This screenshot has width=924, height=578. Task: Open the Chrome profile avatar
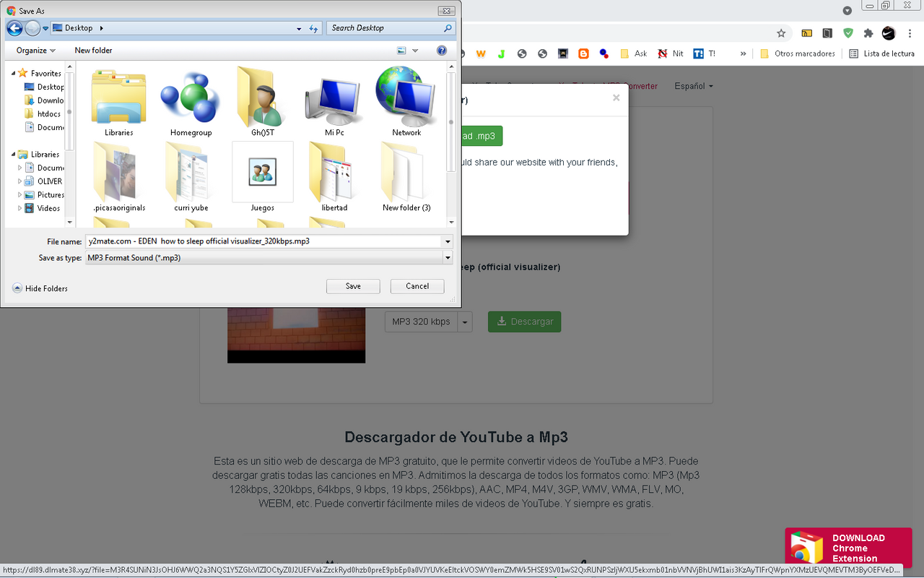[889, 33]
